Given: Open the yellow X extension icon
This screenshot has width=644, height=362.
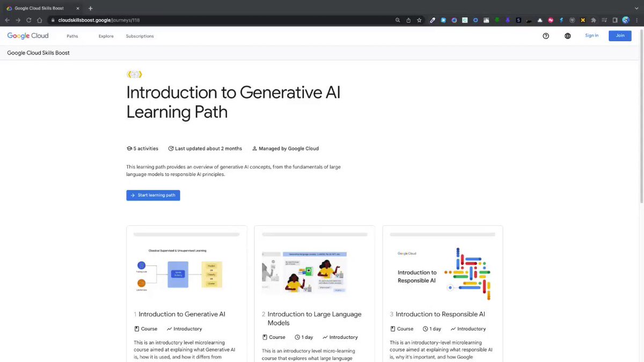Looking at the screenshot, I should (x=583, y=20).
